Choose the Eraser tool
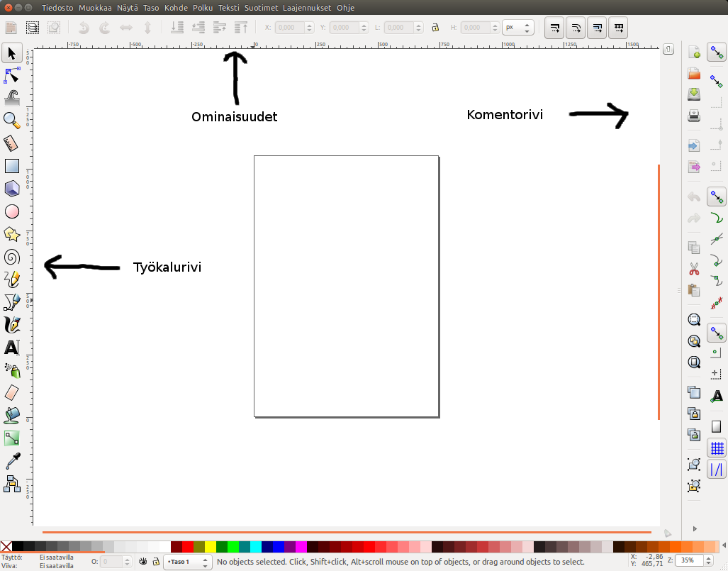The height and width of the screenshot is (571, 728). (x=11, y=392)
